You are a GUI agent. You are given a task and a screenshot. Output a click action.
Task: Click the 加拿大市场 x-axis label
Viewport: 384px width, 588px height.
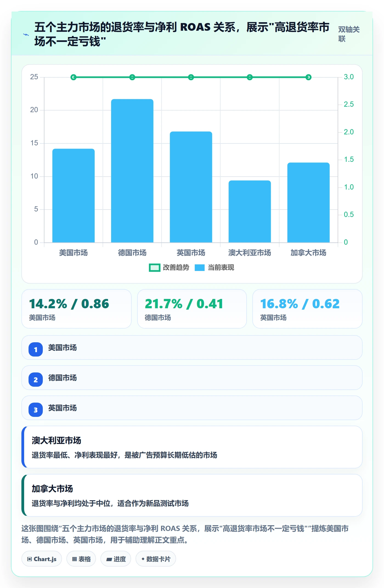point(308,253)
